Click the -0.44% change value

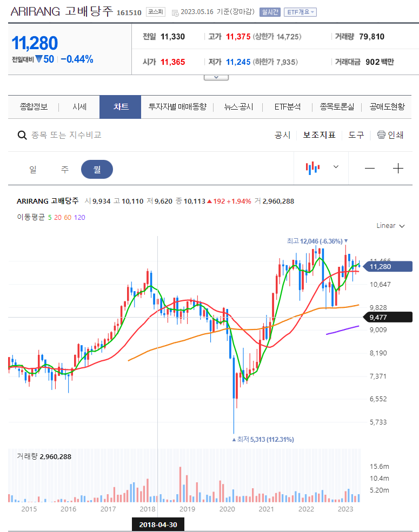click(x=77, y=59)
